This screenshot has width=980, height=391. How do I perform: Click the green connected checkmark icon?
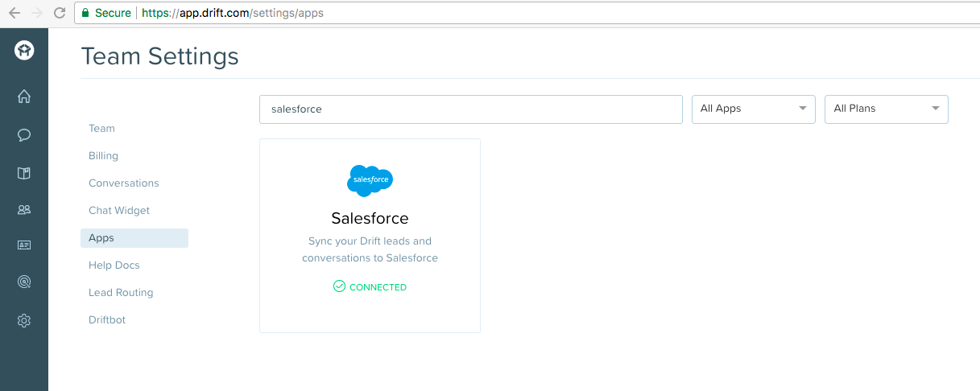339,286
